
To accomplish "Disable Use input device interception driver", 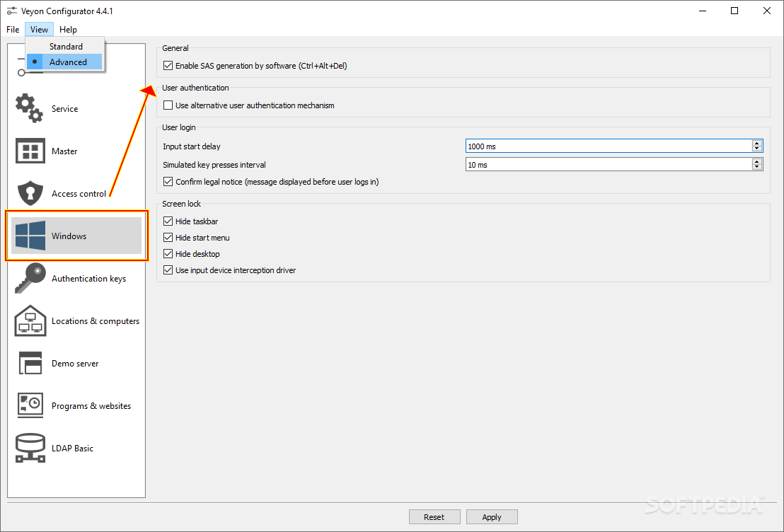I will coord(168,270).
